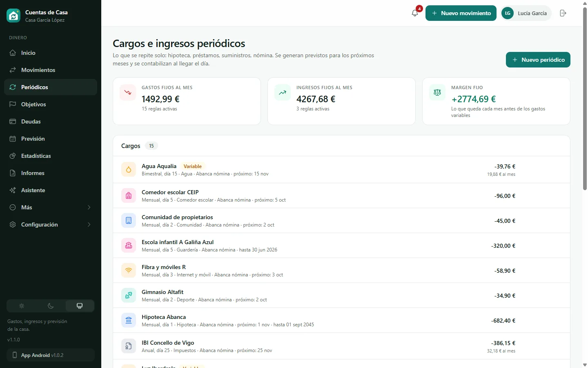Expand the Configuración submenu chevron
Screen dimensions: 588x368
[x=89, y=224]
